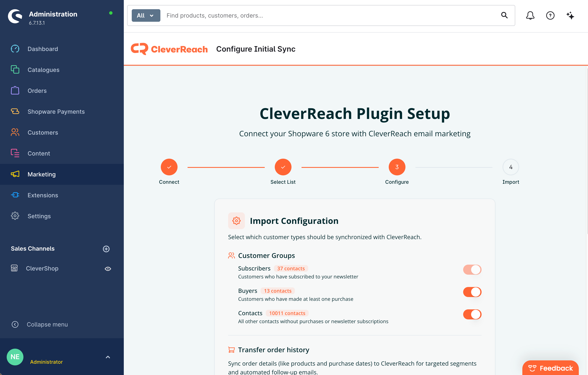Click the CleverReach logo
588x375 pixels.
click(169, 49)
